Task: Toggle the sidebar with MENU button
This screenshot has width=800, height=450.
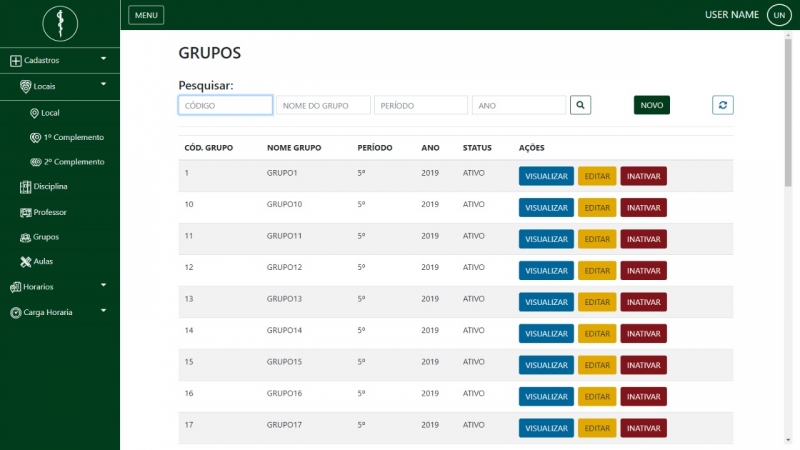Action: coord(146,15)
